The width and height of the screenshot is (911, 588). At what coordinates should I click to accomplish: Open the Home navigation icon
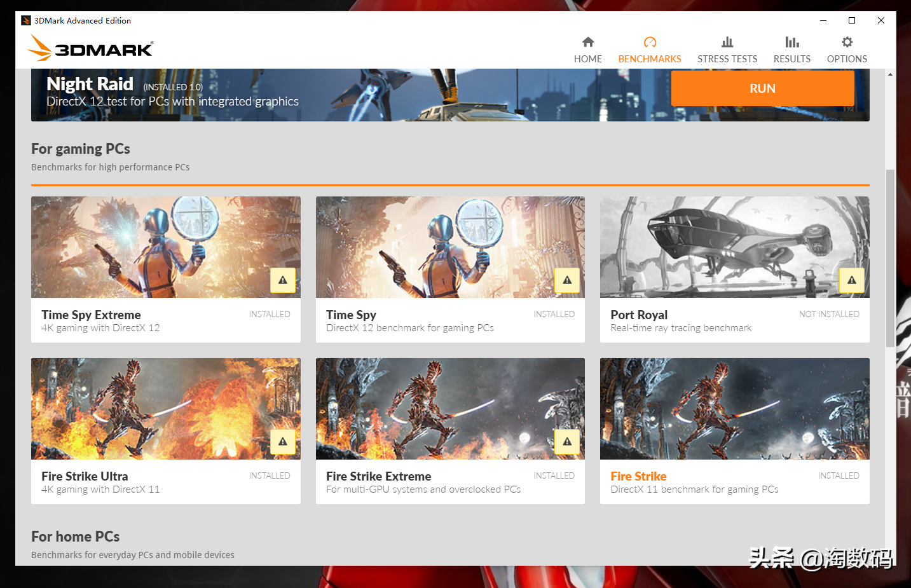pyautogui.click(x=587, y=42)
